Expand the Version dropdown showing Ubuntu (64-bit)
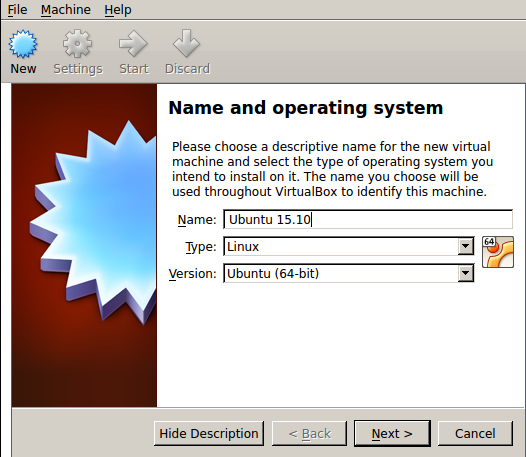The height and width of the screenshot is (457, 526). pos(349,273)
